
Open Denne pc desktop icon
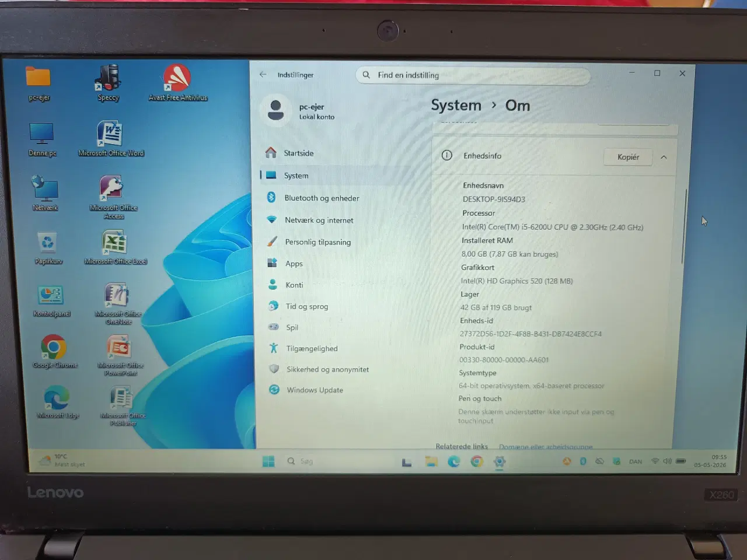point(42,139)
